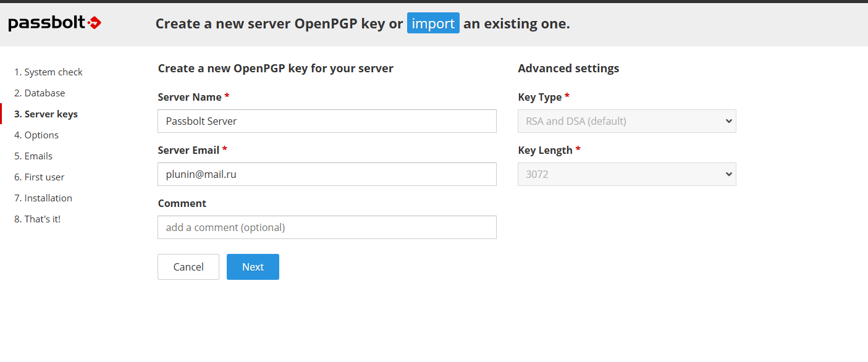Open step 4 Options
This screenshot has height=362, width=868.
pyautogui.click(x=36, y=135)
